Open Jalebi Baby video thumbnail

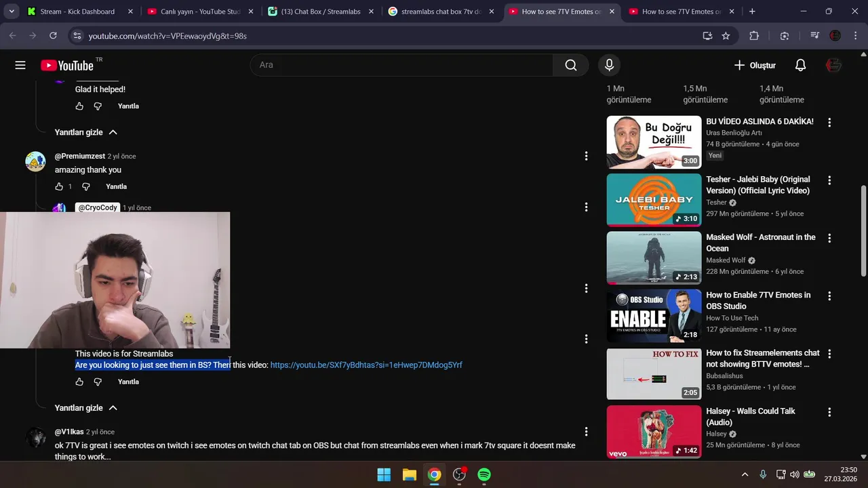[654, 200]
